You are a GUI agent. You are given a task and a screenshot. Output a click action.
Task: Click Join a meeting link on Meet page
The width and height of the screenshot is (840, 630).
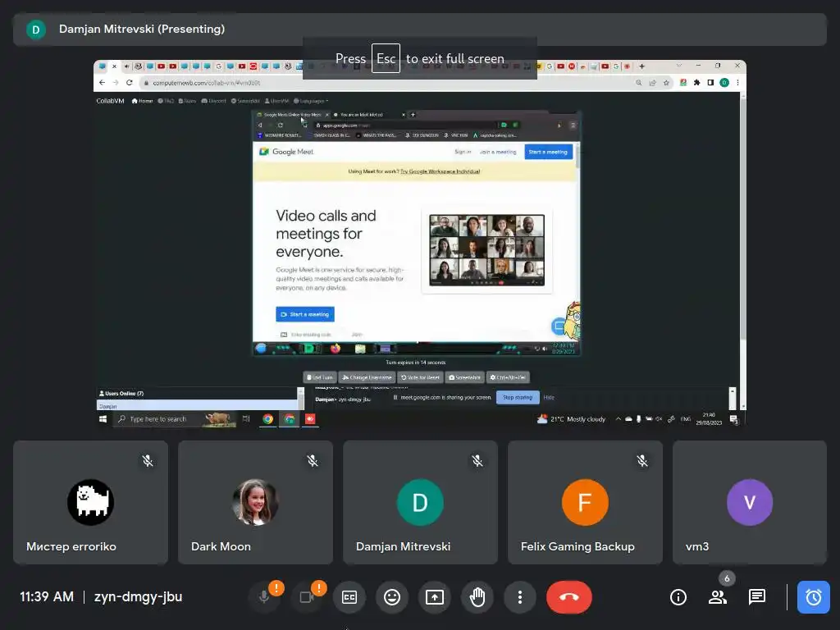(498, 152)
